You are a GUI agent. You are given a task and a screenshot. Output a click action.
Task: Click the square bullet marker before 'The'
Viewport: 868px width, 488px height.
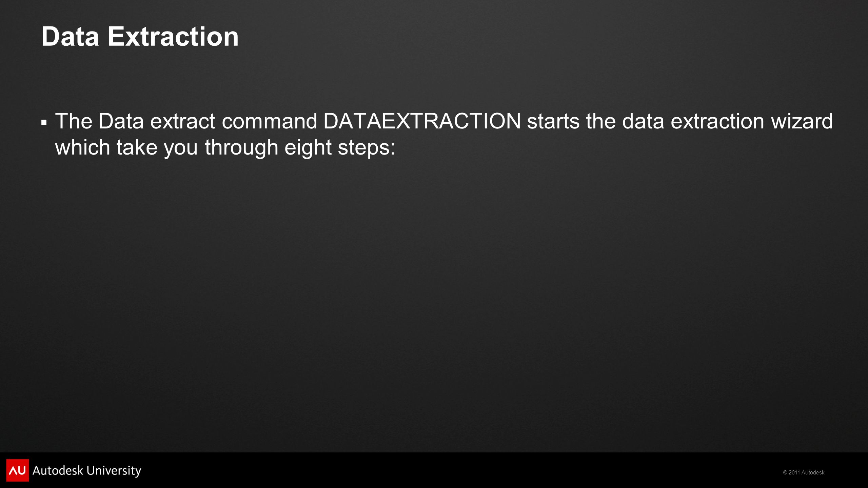(x=44, y=123)
